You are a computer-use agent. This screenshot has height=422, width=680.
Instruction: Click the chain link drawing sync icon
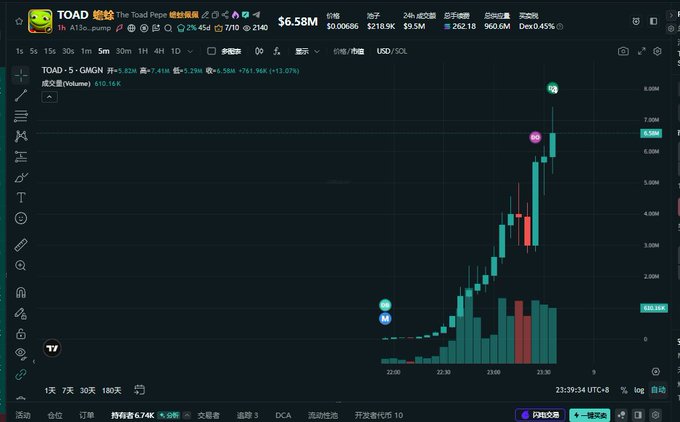point(21,374)
